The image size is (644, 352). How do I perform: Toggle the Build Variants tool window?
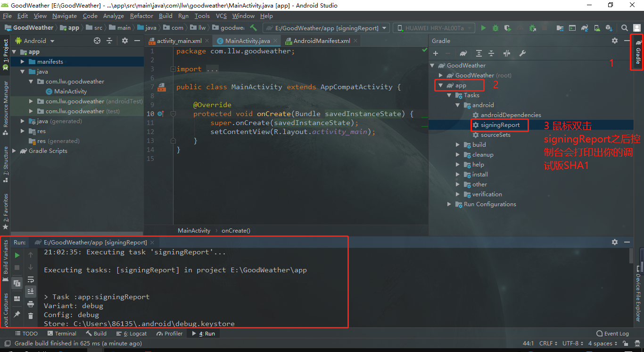(6, 260)
